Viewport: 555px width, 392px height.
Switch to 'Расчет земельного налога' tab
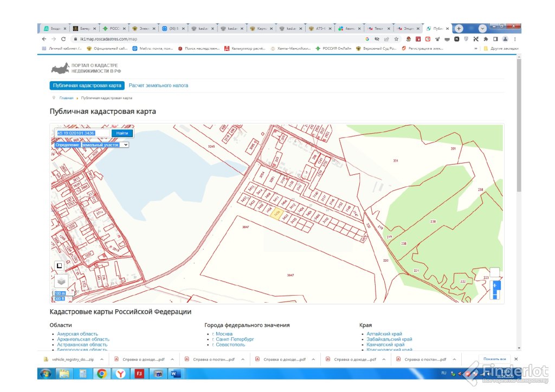[x=158, y=86]
